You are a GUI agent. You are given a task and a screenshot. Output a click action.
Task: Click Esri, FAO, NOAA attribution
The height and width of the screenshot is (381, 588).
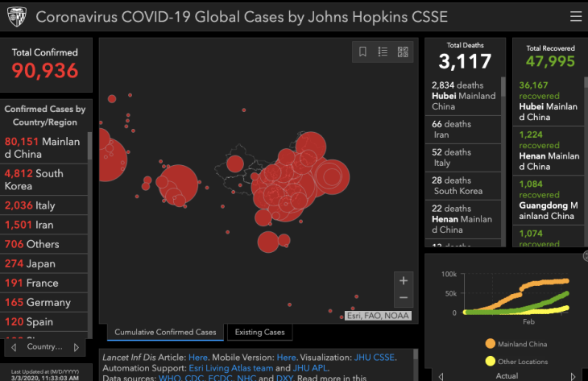click(x=378, y=316)
